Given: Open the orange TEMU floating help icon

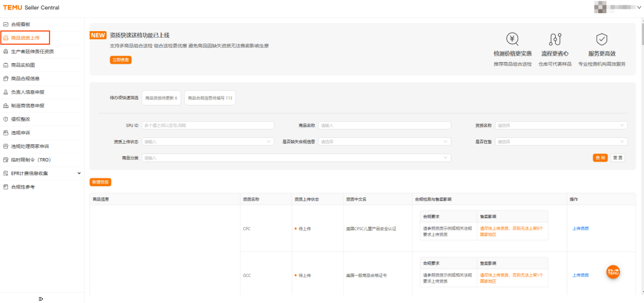Looking at the screenshot, I should (613, 272).
